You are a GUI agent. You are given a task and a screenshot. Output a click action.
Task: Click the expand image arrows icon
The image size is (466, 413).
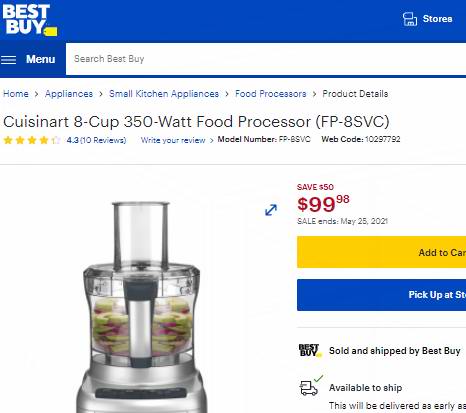pos(271,210)
